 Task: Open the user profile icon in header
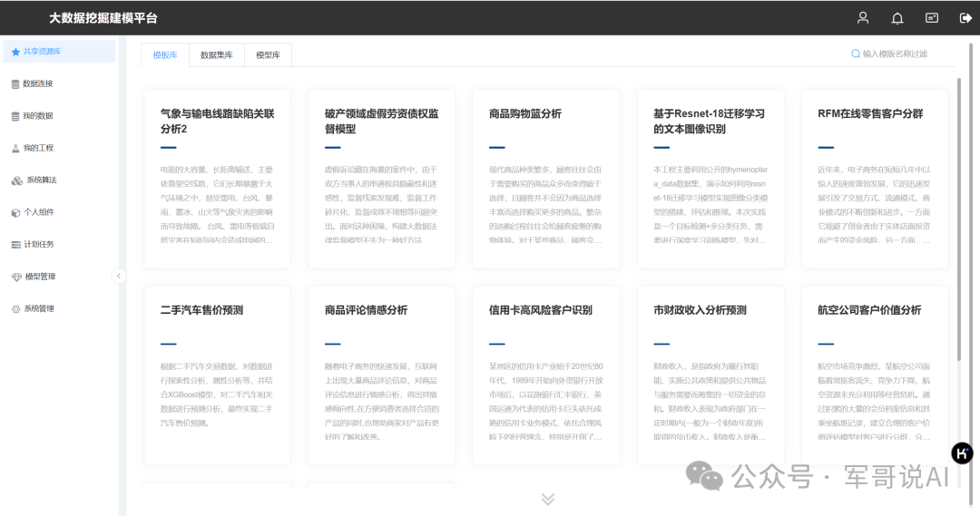click(x=863, y=17)
